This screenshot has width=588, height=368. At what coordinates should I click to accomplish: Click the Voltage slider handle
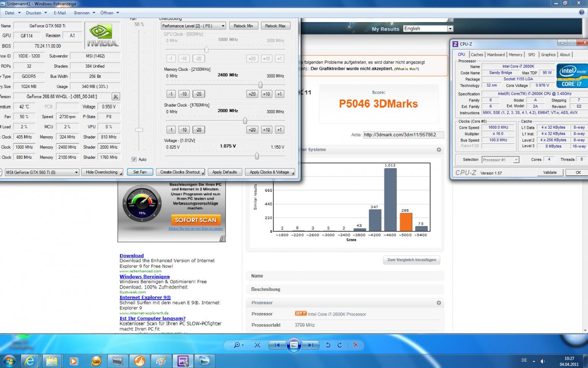coord(257,156)
